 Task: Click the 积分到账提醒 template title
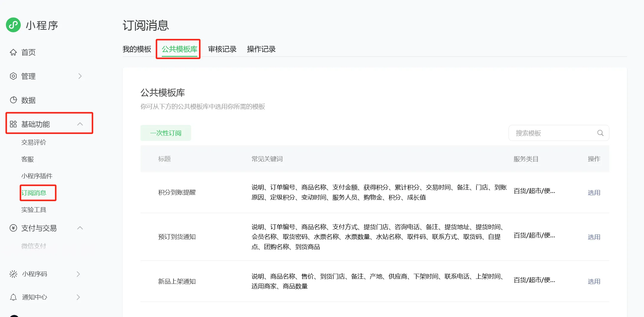[177, 192]
